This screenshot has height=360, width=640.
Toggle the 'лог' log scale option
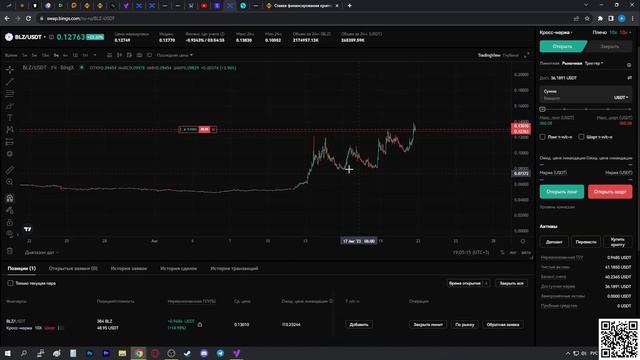513,253
